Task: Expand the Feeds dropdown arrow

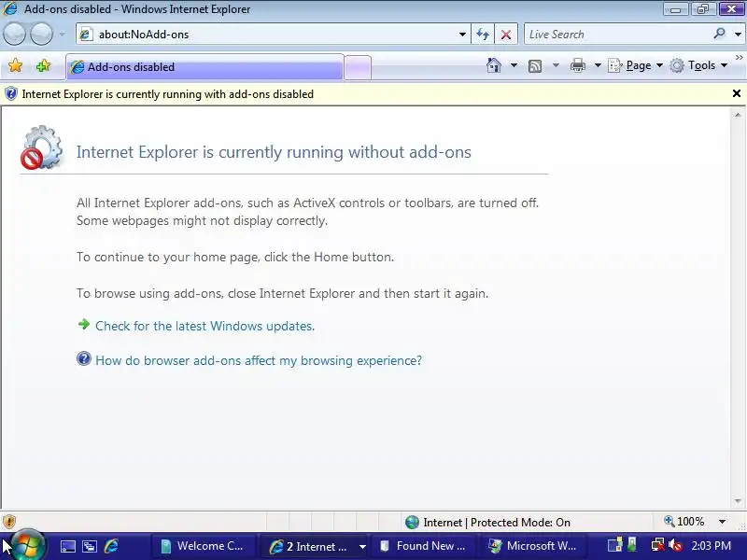Action: click(x=556, y=65)
